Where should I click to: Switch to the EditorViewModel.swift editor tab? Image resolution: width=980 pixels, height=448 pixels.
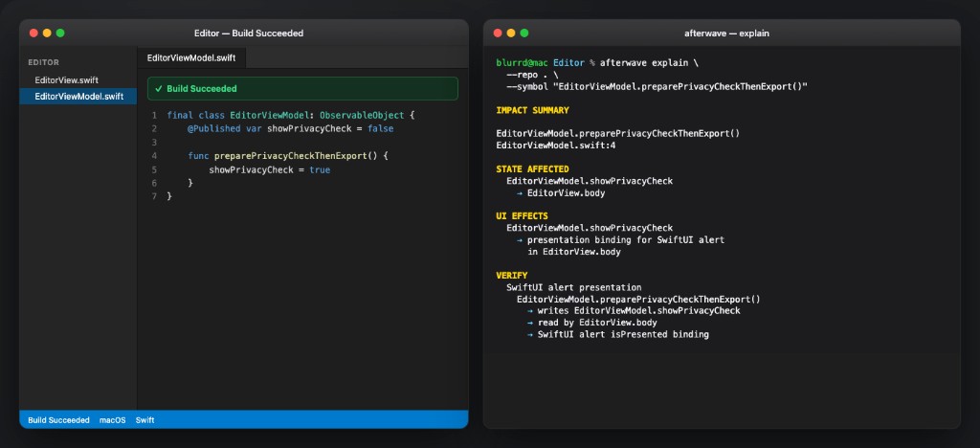point(191,57)
